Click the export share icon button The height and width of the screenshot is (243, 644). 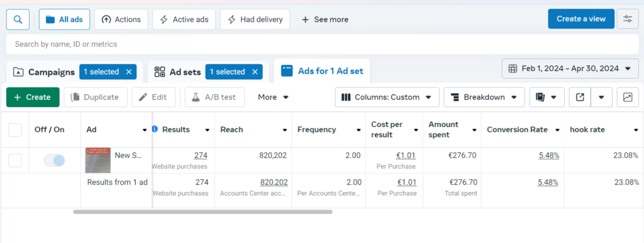580,97
